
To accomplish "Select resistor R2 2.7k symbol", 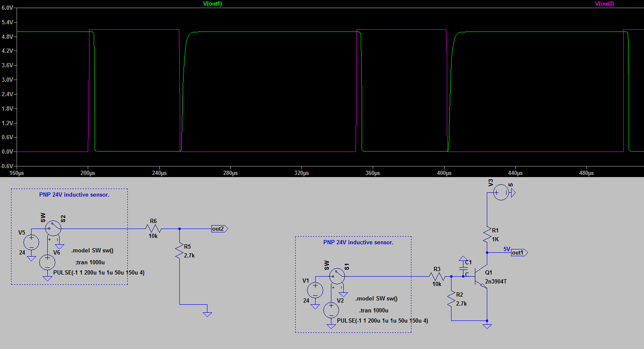I will tap(451, 299).
